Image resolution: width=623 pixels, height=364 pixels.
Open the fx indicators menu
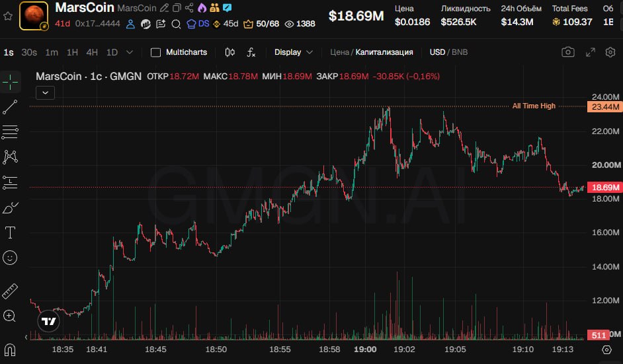click(x=251, y=52)
